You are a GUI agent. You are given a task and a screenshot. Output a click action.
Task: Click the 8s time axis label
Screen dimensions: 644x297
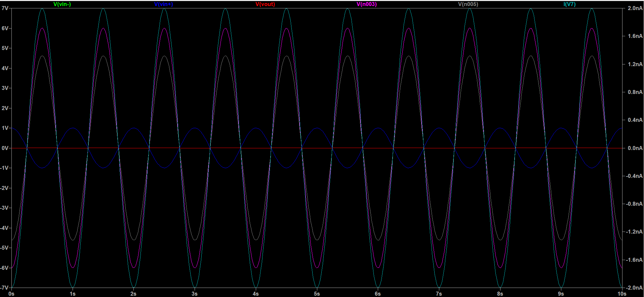tap(500, 294)
